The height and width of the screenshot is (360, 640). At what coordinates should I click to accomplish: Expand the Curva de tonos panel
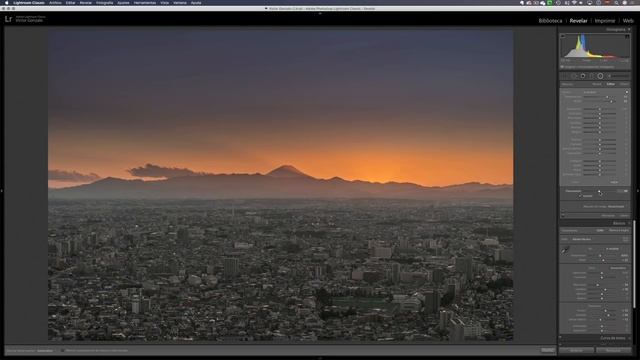point(629,338)
